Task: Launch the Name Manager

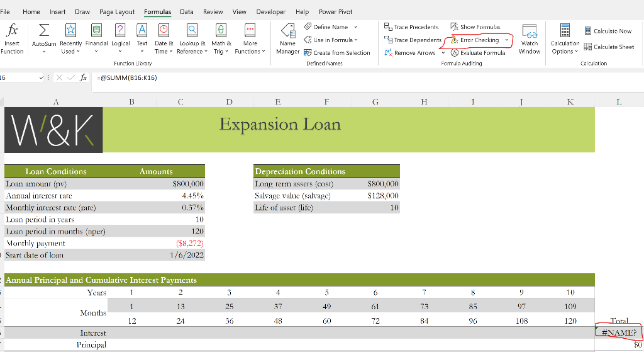Action: pos(287,38)
